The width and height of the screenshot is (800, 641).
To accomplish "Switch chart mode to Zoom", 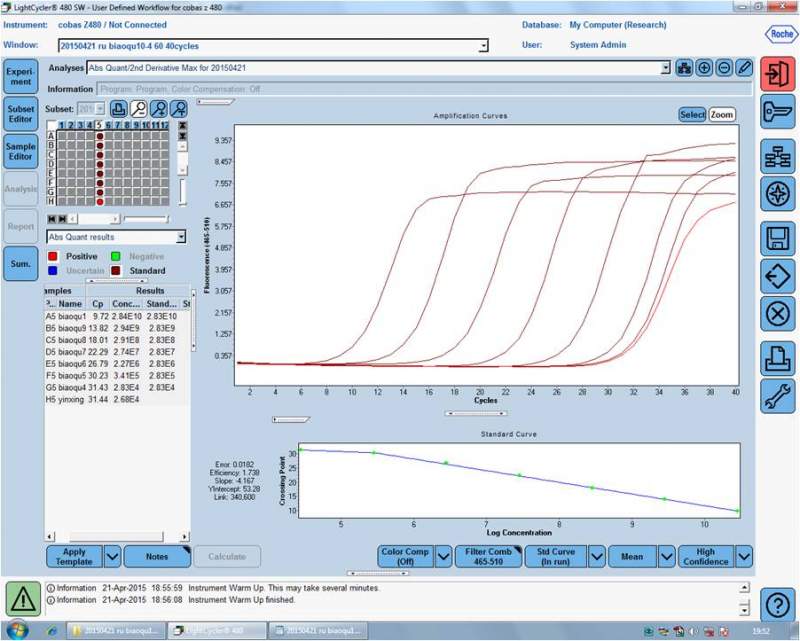I will click(722, 115).
